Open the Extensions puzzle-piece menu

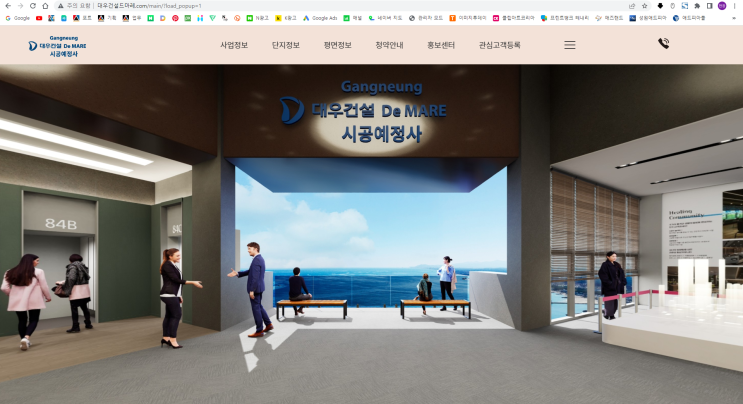(697, 6)
